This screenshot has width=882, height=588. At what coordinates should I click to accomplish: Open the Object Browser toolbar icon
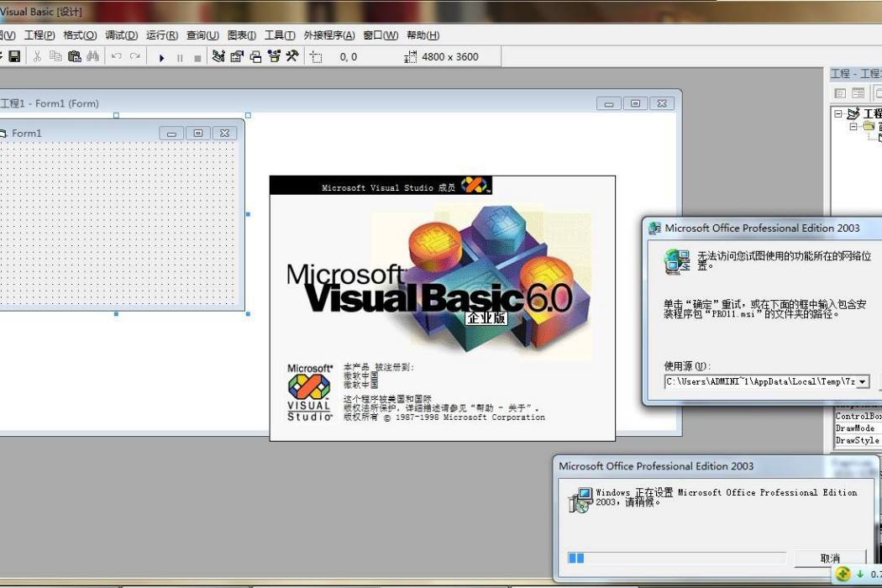pyautogui.click(x=274, y=56)
